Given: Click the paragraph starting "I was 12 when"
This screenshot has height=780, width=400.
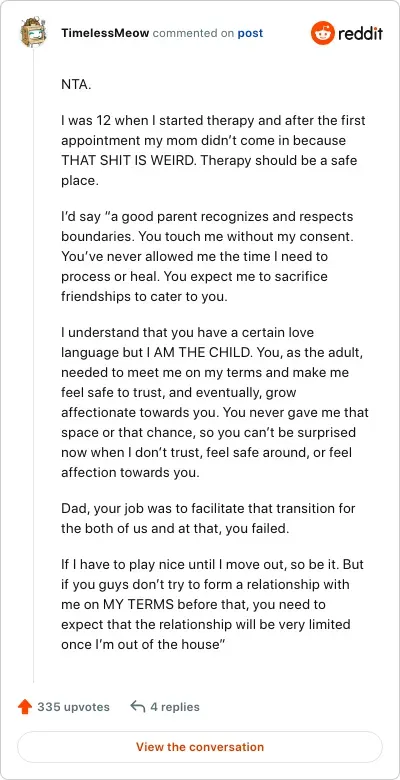Looking at the screenshot, I should tap(213, 151).
